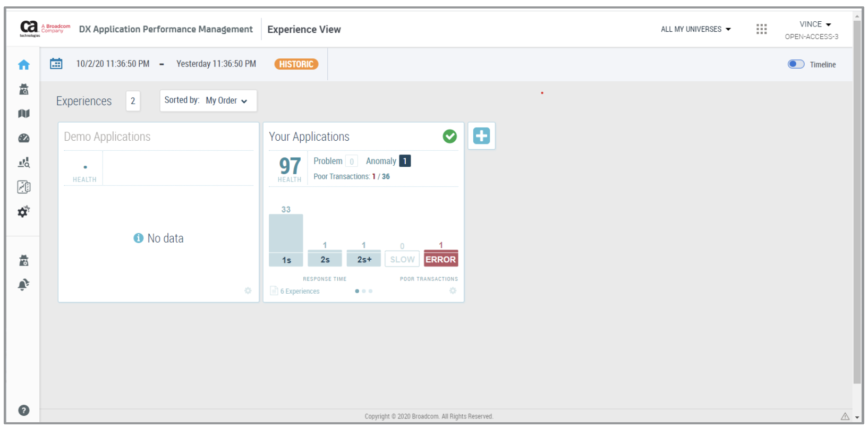This screenshot has height=427, width=868.
Task: Open the calendar time range picker
Action: [x=56, y=64]
